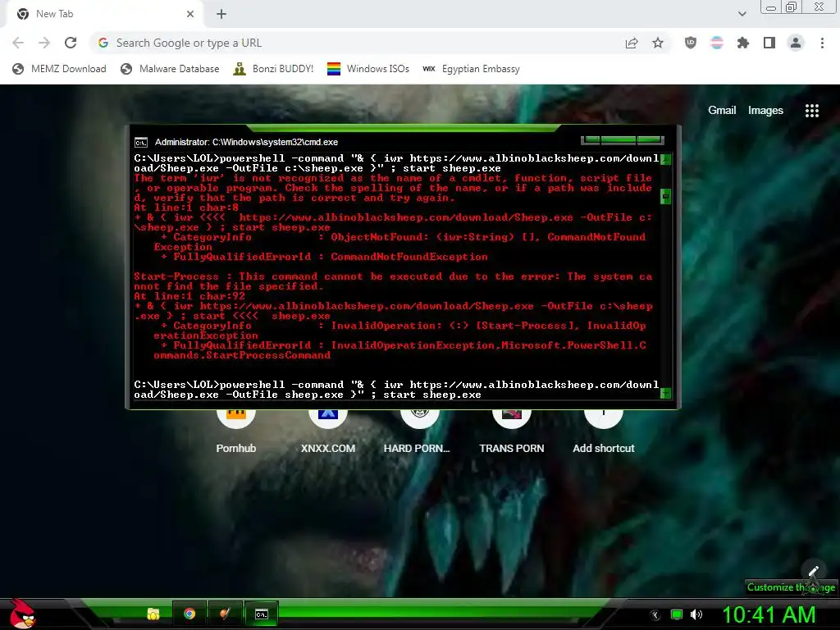Open the Egyptian Embassy bookmark
This screenshot has width=840, height=630.
coord(471,69)
